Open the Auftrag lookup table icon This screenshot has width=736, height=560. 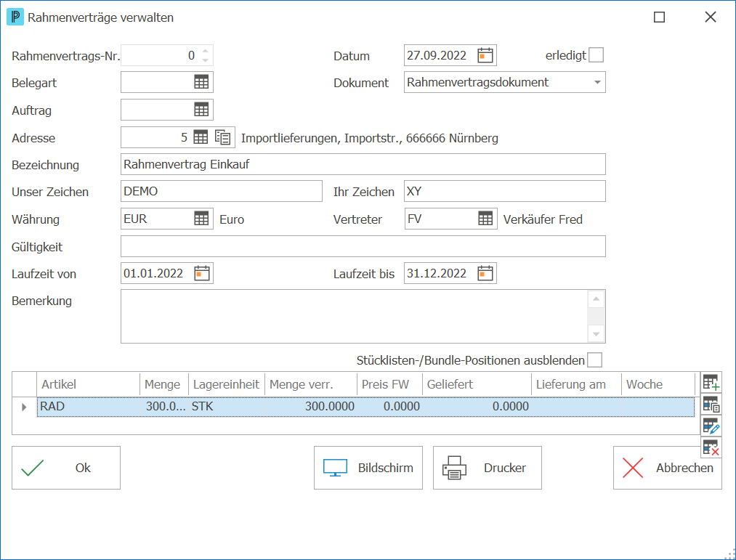[201, 110]
